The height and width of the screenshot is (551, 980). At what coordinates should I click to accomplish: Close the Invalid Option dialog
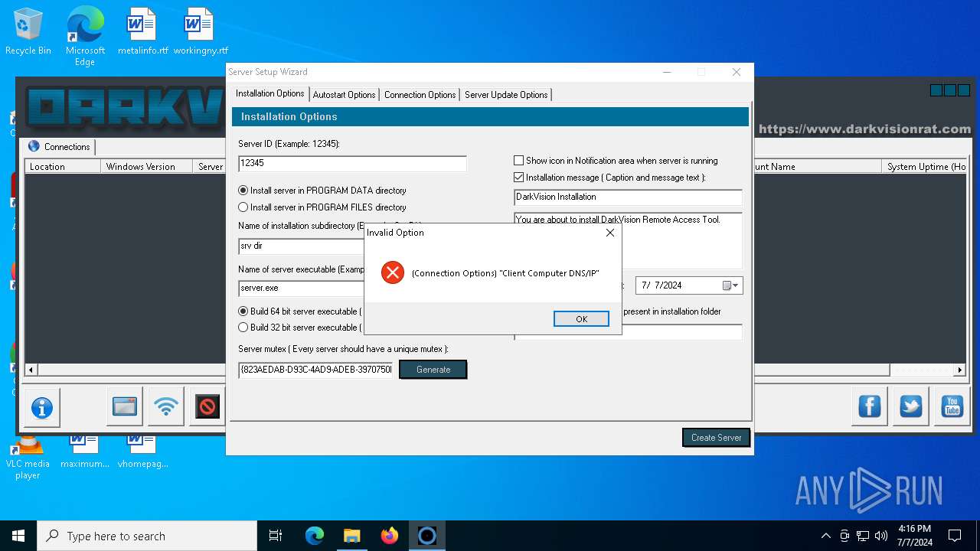point(610,233)
